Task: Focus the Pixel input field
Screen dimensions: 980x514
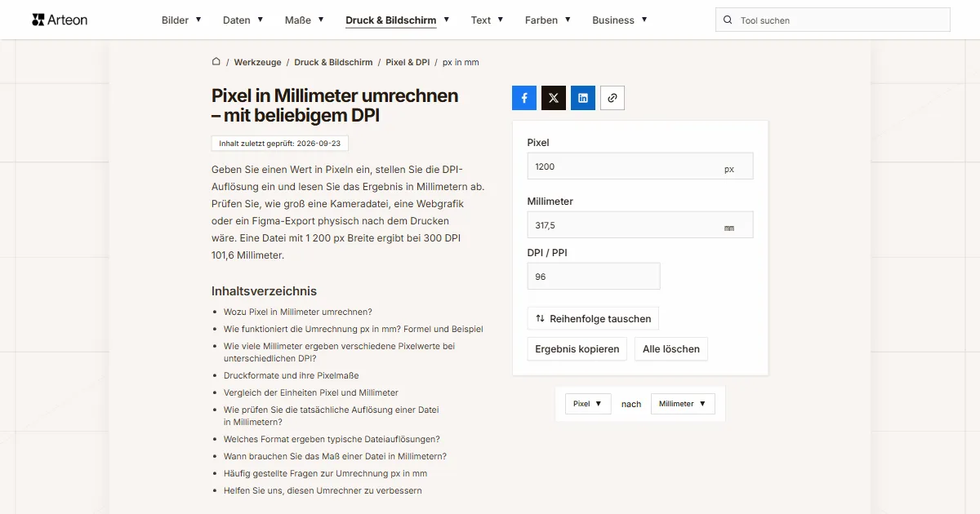Action: [640, 166]
